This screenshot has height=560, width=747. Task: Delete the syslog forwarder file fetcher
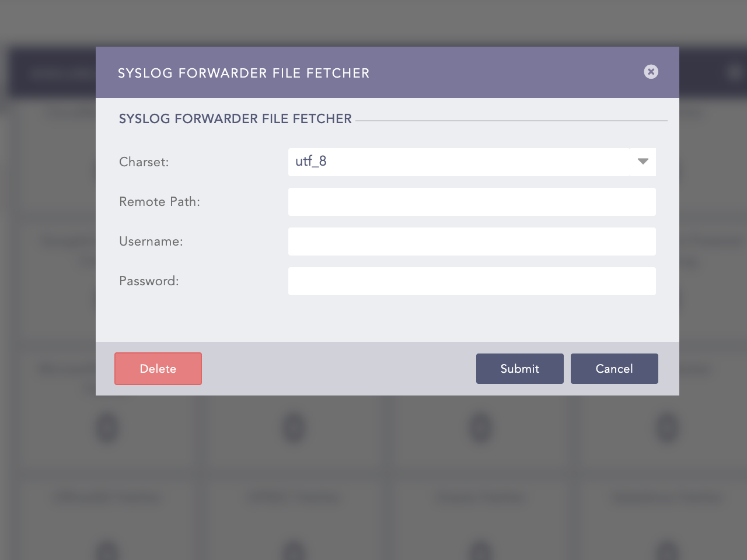click(x=158, y=369)
